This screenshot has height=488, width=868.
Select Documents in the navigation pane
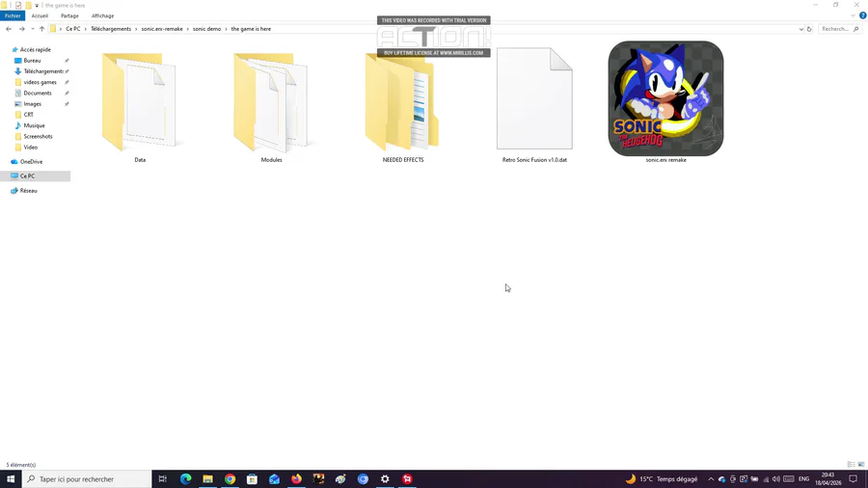37,93
